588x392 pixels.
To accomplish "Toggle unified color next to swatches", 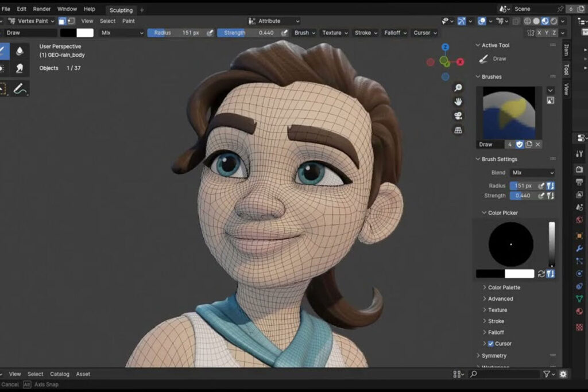I will 551,274.
